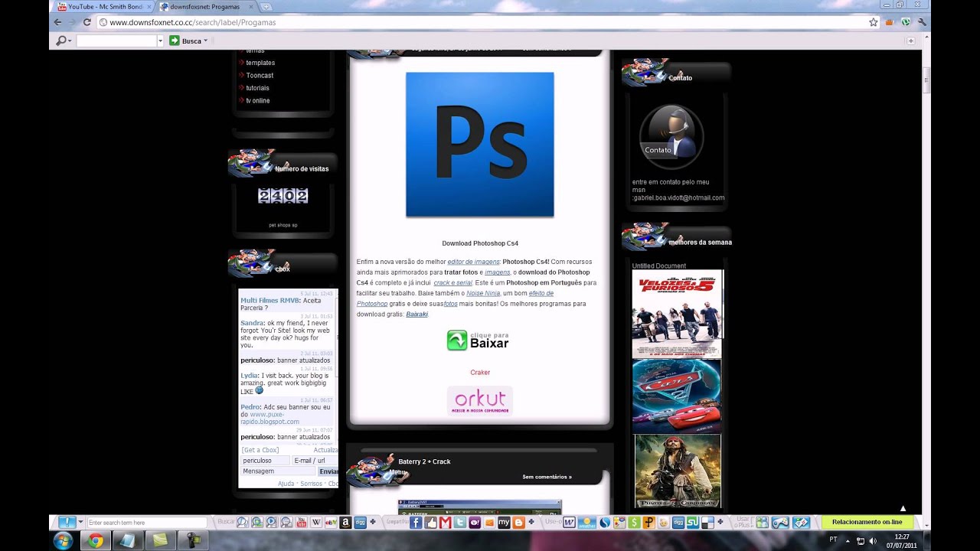Click the Relacionamento on-line green button
This screenshot has width=980, height=551.
[x=867, y=523]
